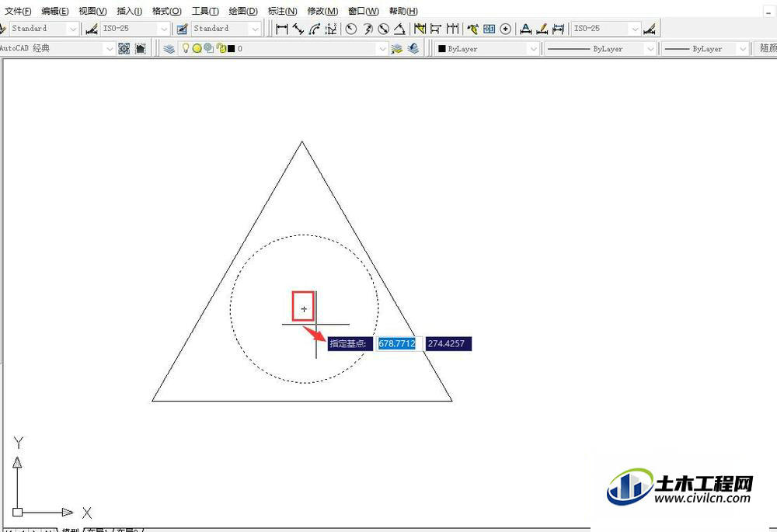This screenshot has width=777, height=532.
Task: Select the Ordinate dimension tool
Action: [331, 29]
